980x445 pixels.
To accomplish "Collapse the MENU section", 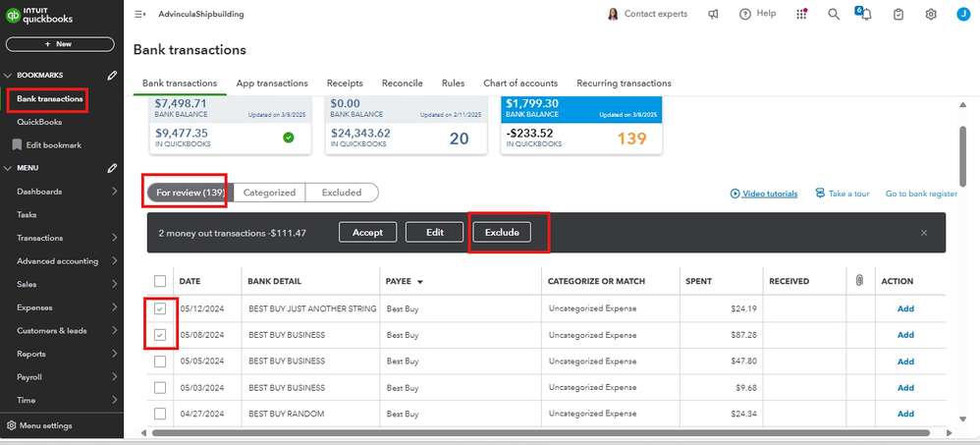I will point(8,168).
